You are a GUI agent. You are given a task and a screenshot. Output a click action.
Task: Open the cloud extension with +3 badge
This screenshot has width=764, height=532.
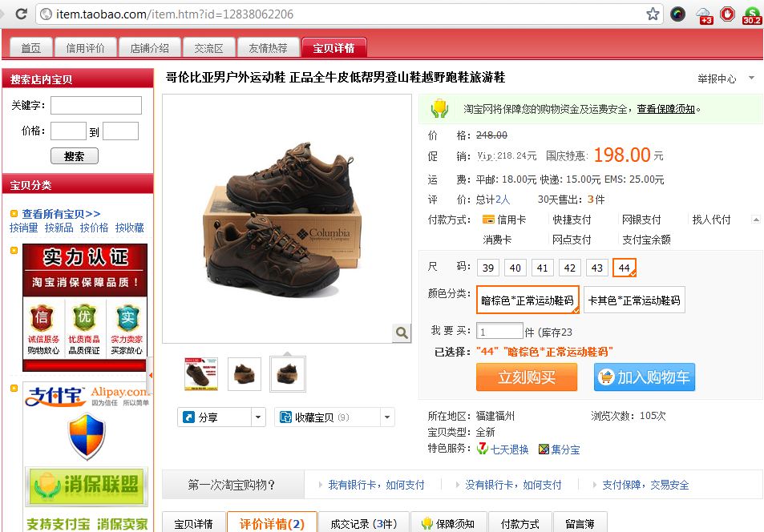tap(705, 15)
